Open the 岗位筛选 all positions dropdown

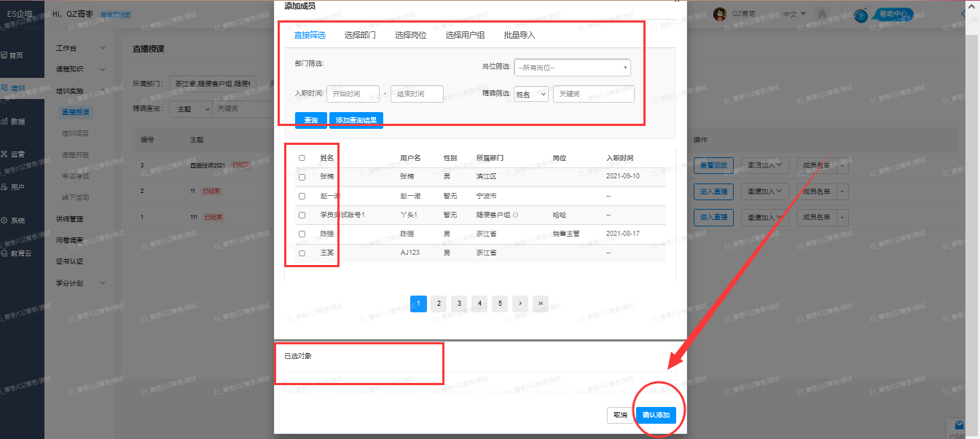[572, 68]
